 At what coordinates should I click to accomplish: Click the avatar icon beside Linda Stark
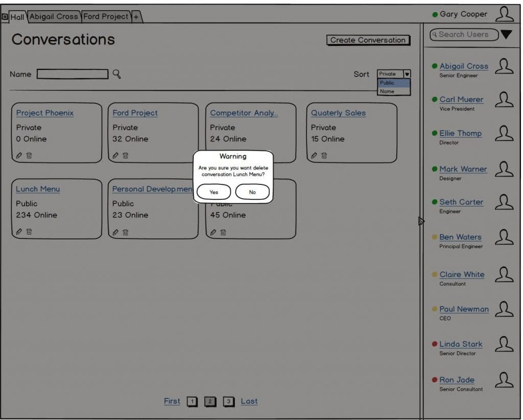pyautogui.click(x=504, y=344)
